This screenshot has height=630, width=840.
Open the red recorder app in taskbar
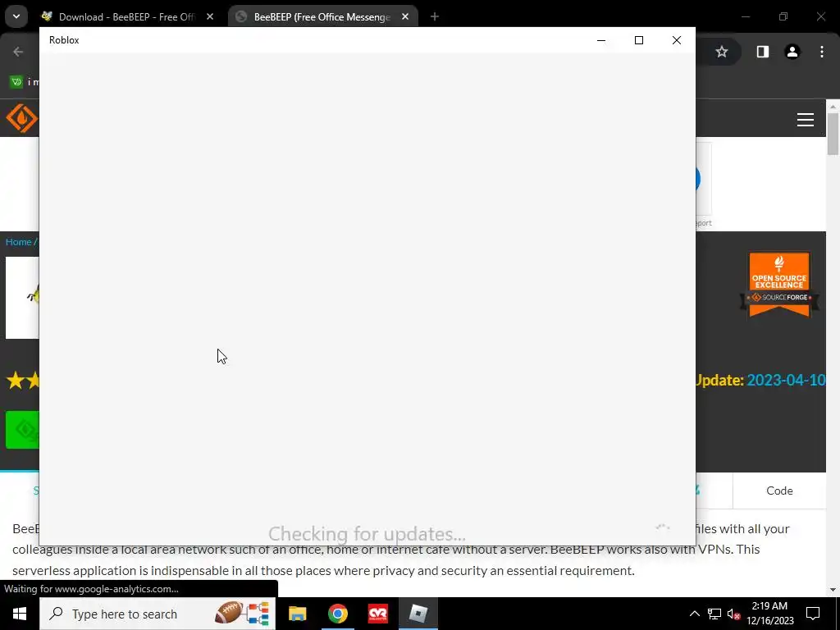pyautogui.click(x=377, y=614)
